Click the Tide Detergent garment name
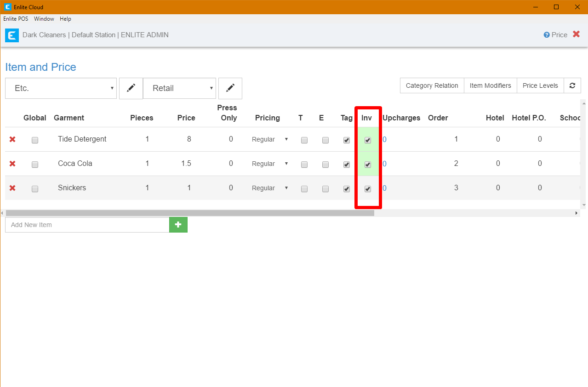Viewport: 588px width, 387px height. click(x=82, y=139)
